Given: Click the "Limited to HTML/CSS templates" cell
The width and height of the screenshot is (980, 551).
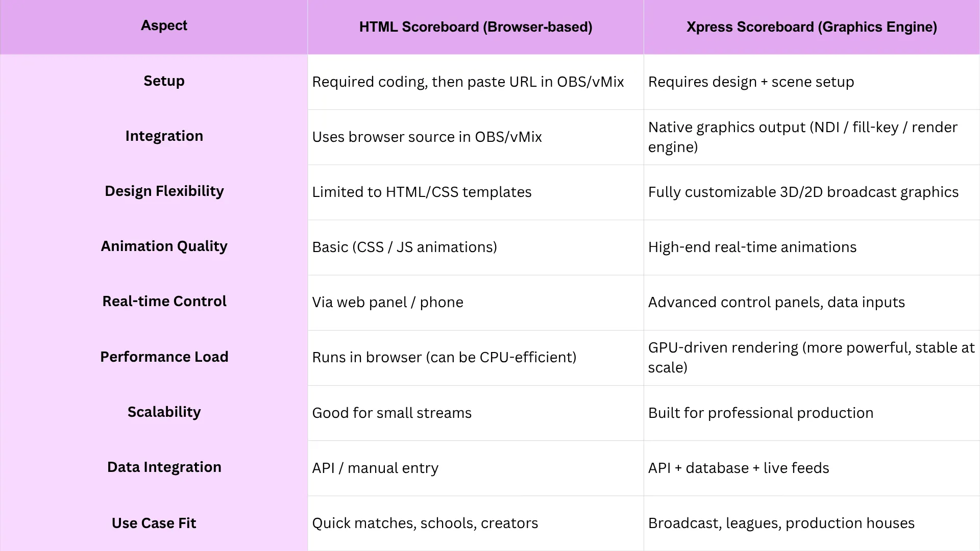Looking at the screenshot, I should 422,192.
